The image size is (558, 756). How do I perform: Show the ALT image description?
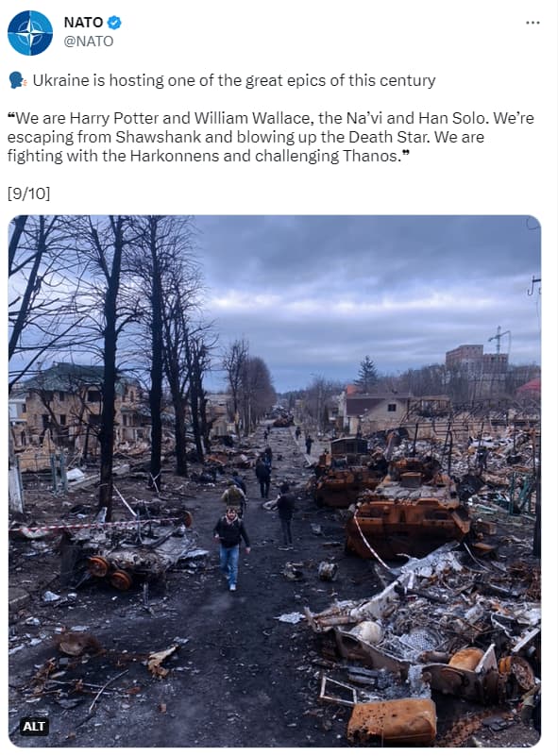point(34,726)
